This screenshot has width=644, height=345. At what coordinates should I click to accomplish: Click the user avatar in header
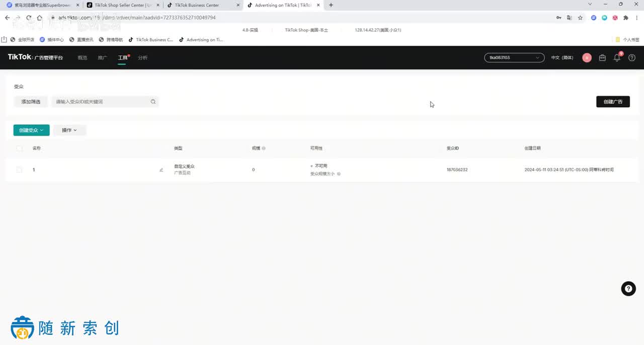(x=587, y=58)
